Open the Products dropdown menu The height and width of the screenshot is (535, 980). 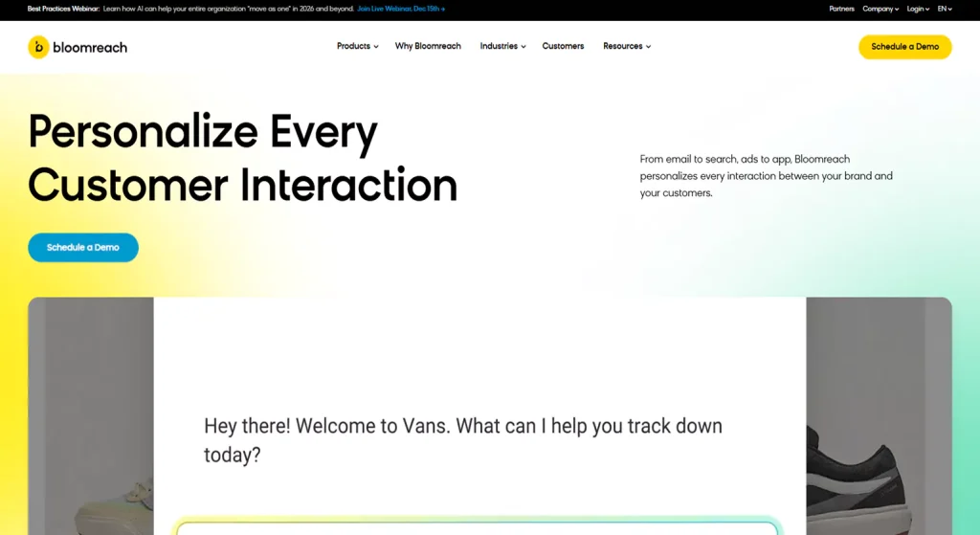358,46
